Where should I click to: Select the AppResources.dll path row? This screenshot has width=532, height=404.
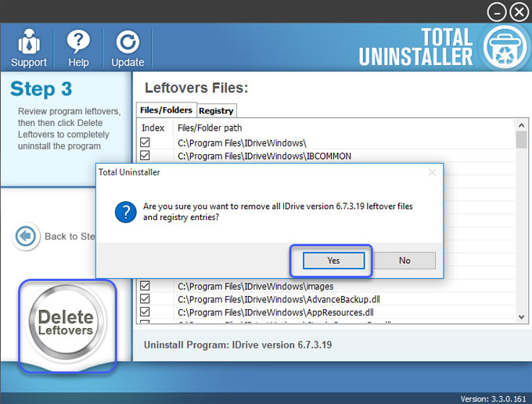point(275,312)
